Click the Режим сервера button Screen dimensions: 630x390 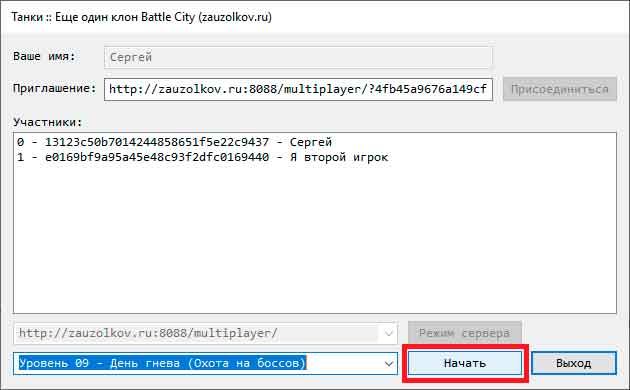(464, 333)
